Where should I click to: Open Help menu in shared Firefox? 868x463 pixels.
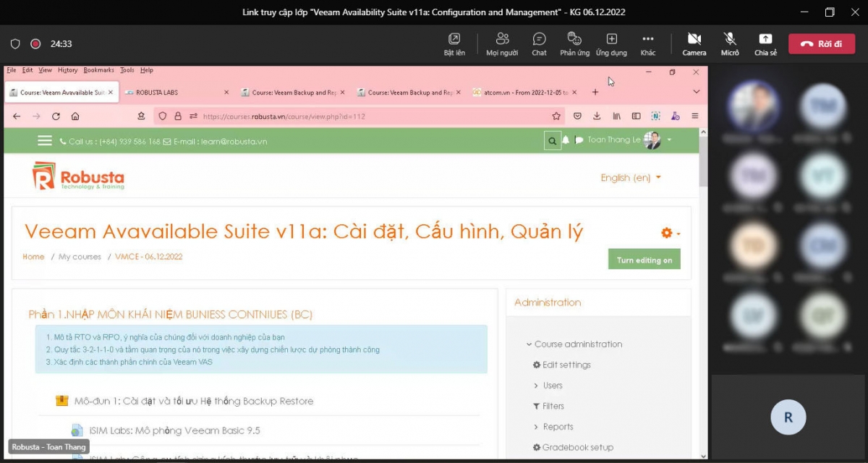click(147, 70)
